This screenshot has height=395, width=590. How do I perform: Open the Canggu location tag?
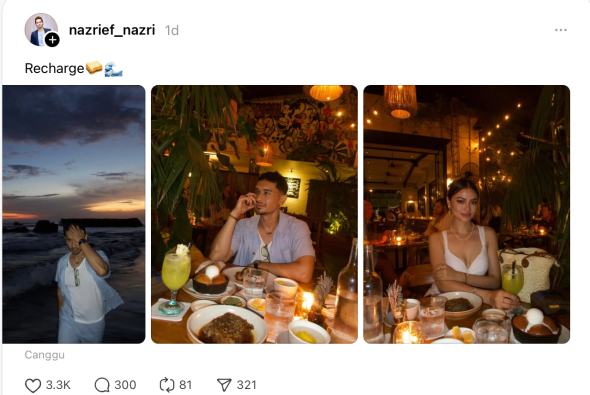pos(44,355)
